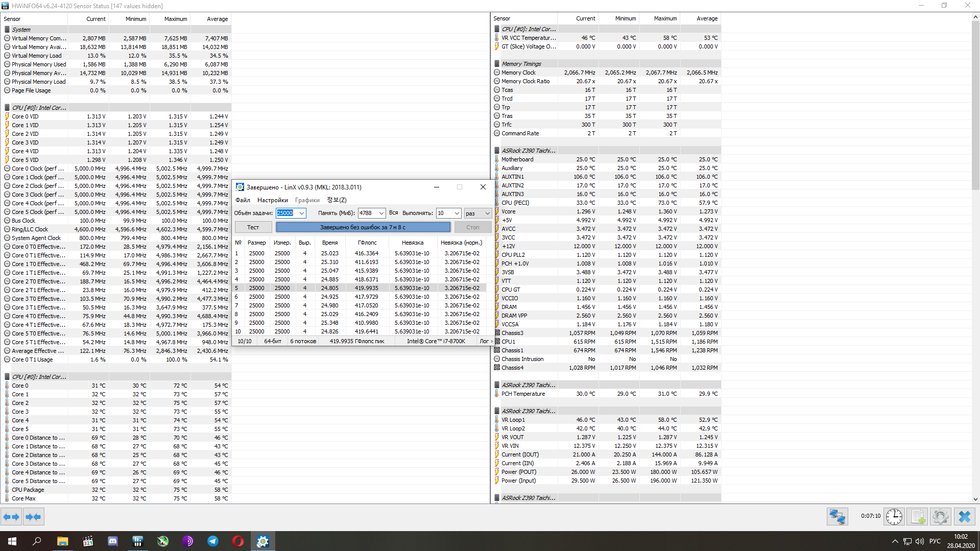980x551 pixels.
Task: Open the Память (МиБ) dropdown
Action: pos(381,213)
